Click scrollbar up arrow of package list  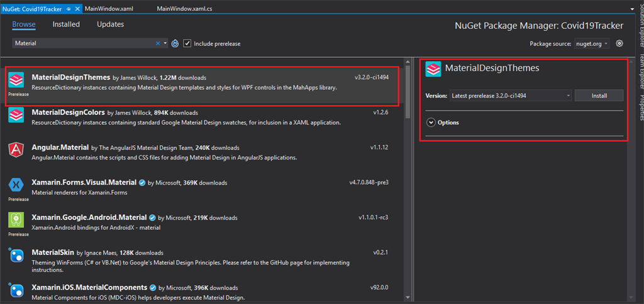tap(408, 62)
